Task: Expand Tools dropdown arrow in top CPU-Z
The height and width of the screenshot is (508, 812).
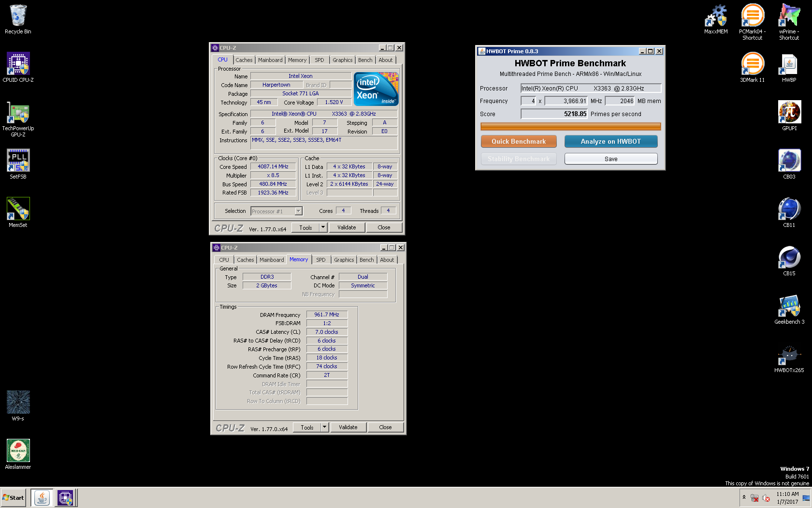Action: [x=323, y=227]
